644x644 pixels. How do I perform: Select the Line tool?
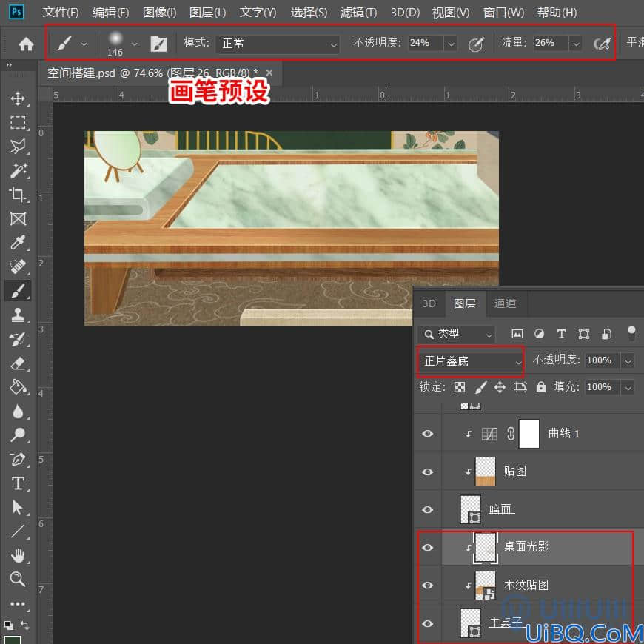(18, 531)
